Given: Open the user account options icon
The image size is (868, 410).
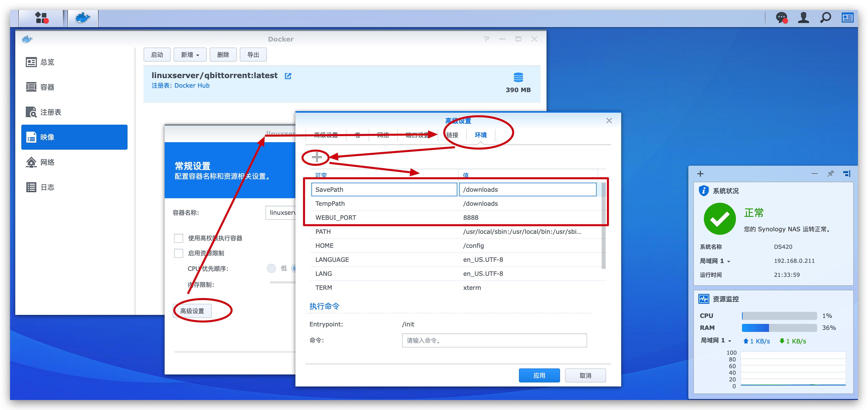Looking at the screenshot, I should tap(803, 18).
